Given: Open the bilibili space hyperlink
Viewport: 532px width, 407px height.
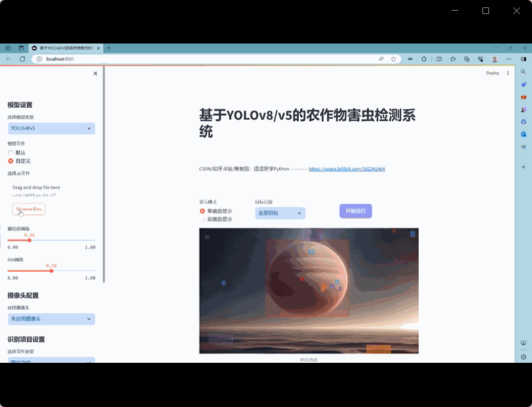Looking at the screenshot, I should click(x=347, y=169).
